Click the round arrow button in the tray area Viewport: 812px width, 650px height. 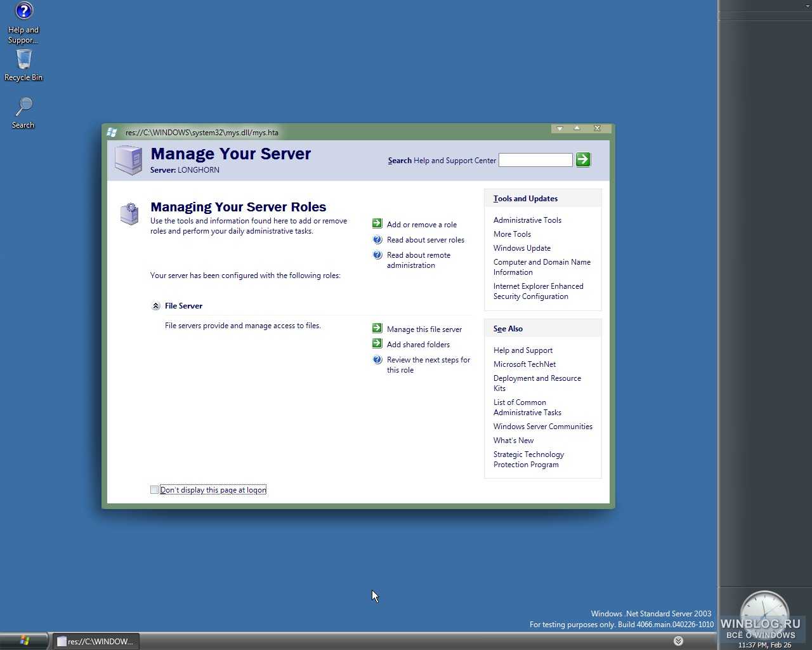click(678, 640)
